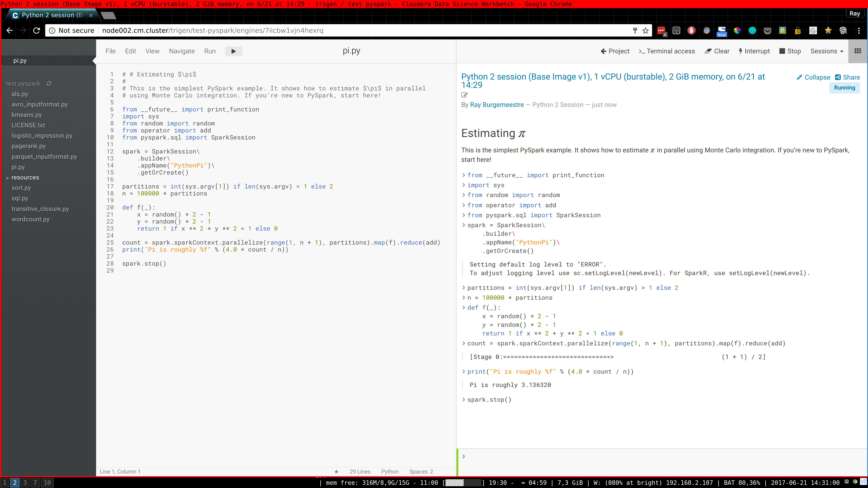This screenshot has height=488, width=868.
Task: Click the yellow padlock @ extension icon
Action: 798,31
